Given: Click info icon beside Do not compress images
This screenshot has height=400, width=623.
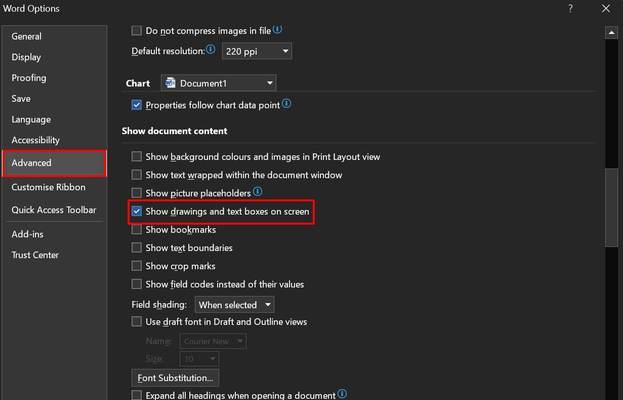Looking at the screenshot, I should [x=277, y=29].
